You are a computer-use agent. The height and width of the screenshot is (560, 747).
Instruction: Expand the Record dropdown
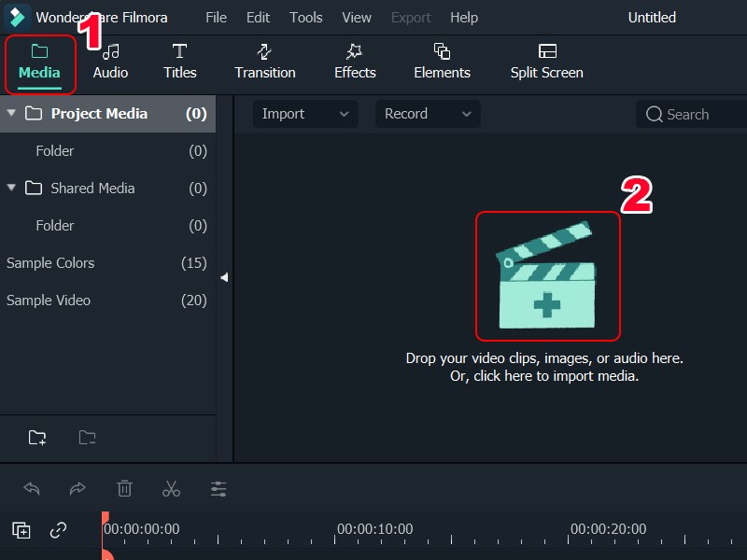(427, 113)
